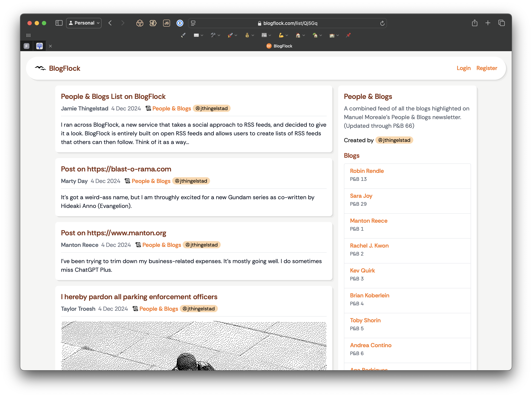Screen dimensions: 532x397
Task: Expand the house-with-garden bookmarks folder
Action: [317, 35]
